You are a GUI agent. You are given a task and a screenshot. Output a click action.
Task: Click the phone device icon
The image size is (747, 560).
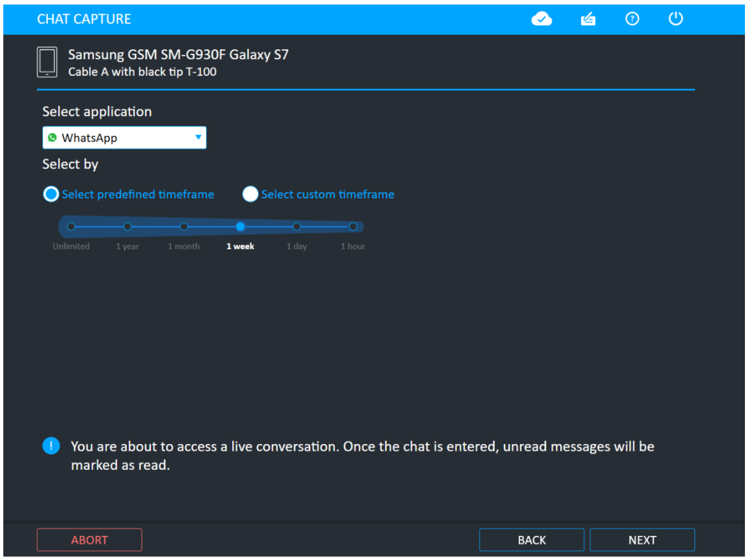47,62
